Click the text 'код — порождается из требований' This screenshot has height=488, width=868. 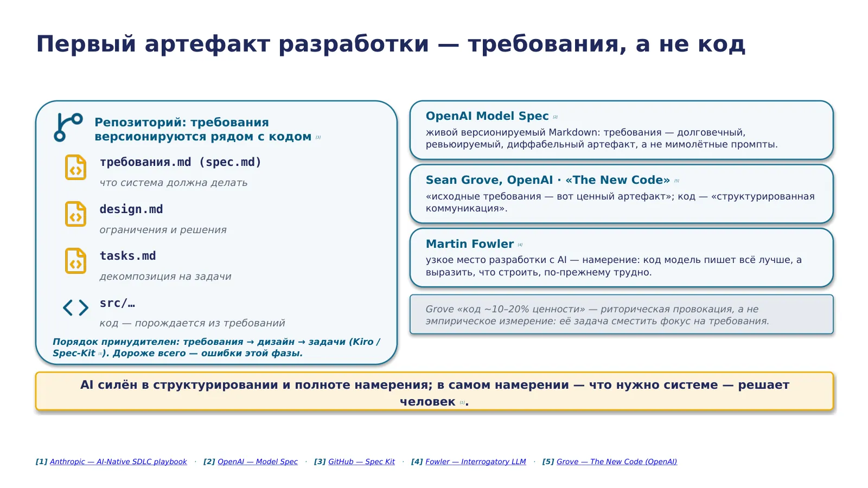point(193,323)
